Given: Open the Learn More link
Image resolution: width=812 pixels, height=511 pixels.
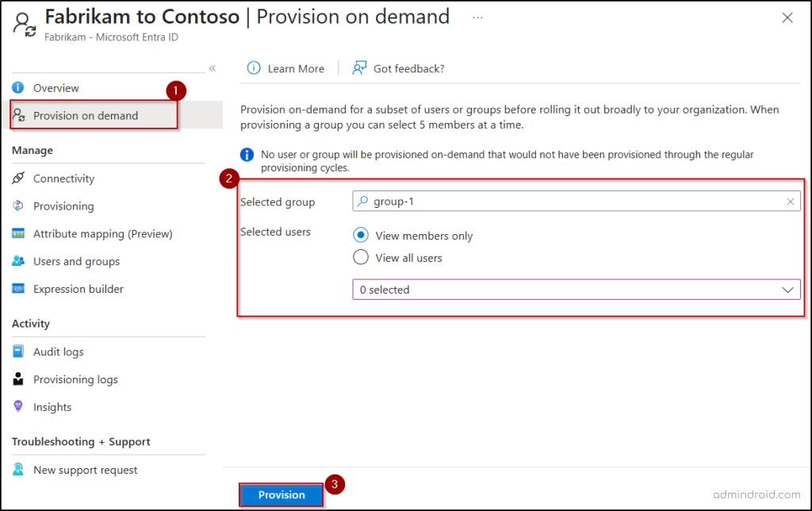Looking at the screenshot, I should (x=294, y=68).
